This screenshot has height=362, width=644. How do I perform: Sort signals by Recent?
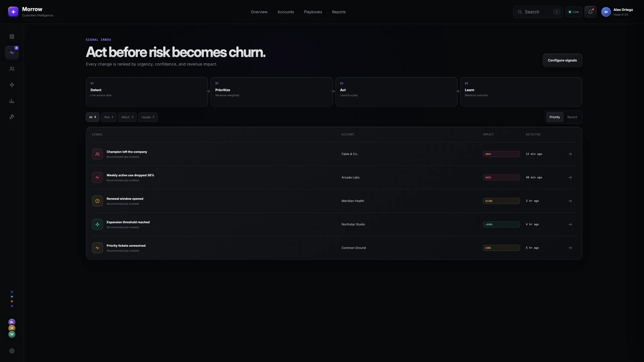[572, 117]
